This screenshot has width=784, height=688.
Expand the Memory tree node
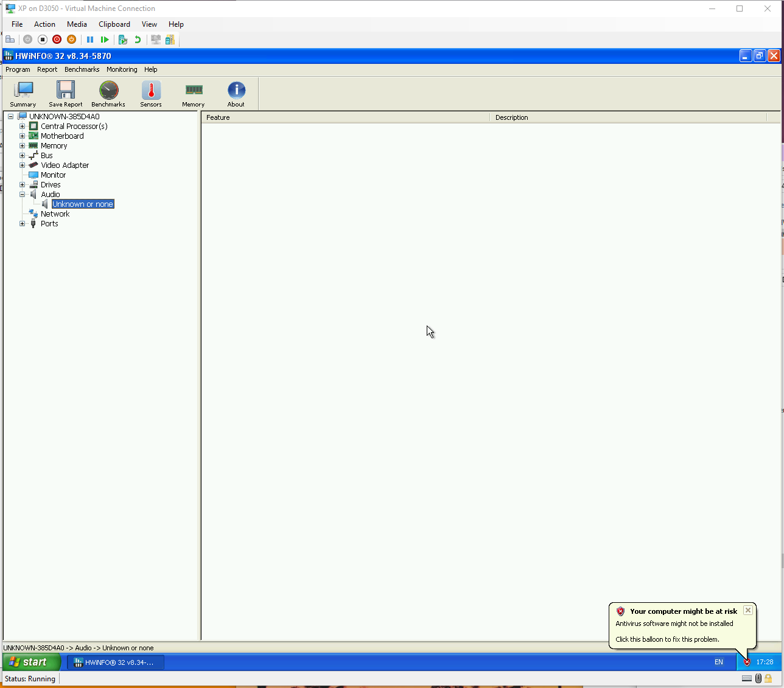pos(23,146)
